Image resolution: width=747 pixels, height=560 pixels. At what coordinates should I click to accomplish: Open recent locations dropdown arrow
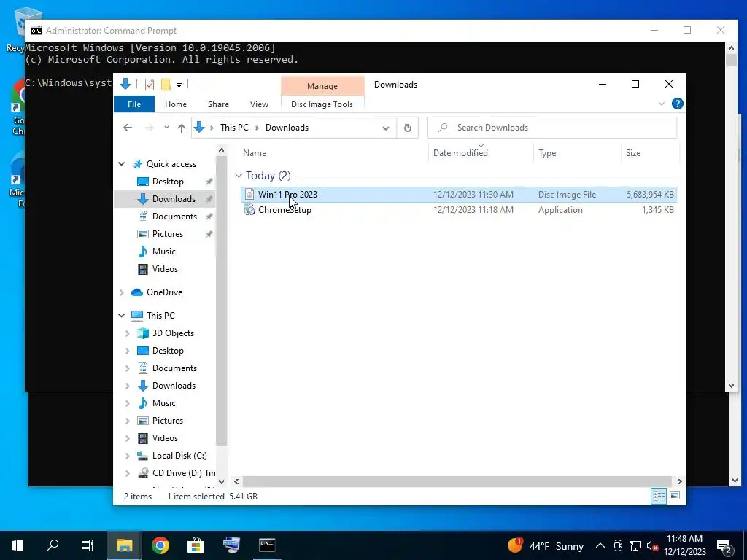pyautogui.click(x=166, y=128)
